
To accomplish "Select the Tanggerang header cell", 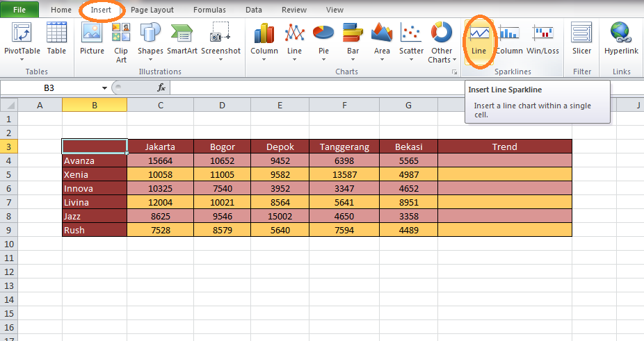I will point(344,147).
